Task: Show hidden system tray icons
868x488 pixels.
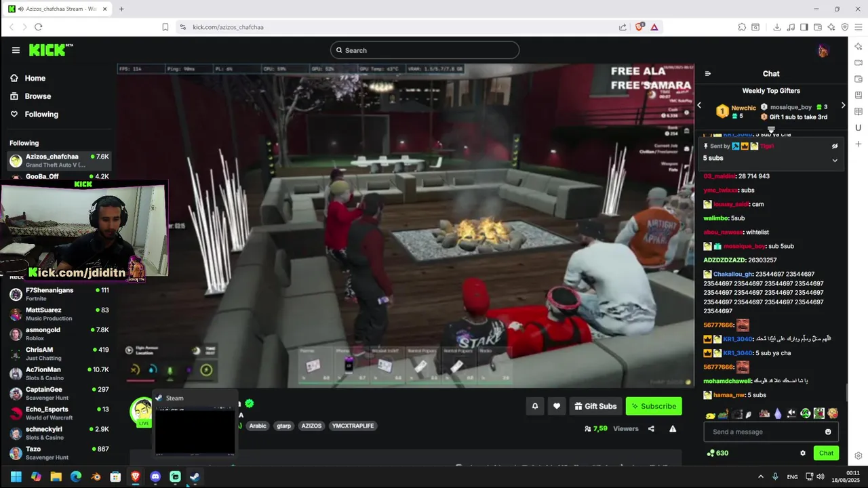Action: (760, 476)
